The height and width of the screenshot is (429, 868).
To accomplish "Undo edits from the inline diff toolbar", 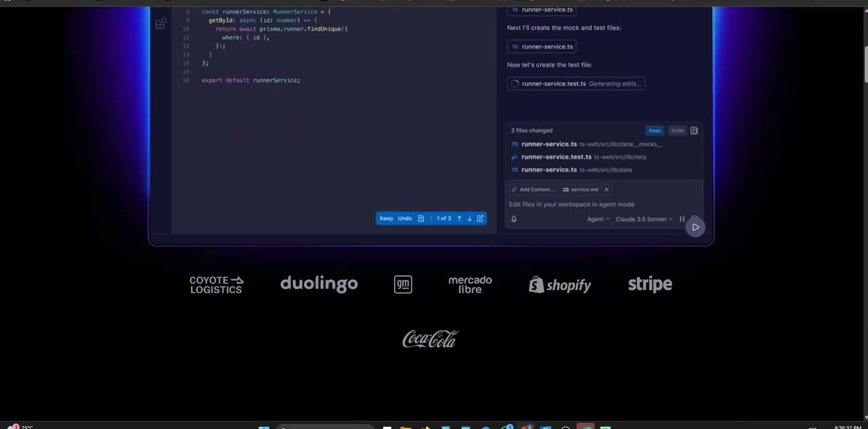I will [x=405, y=218].
